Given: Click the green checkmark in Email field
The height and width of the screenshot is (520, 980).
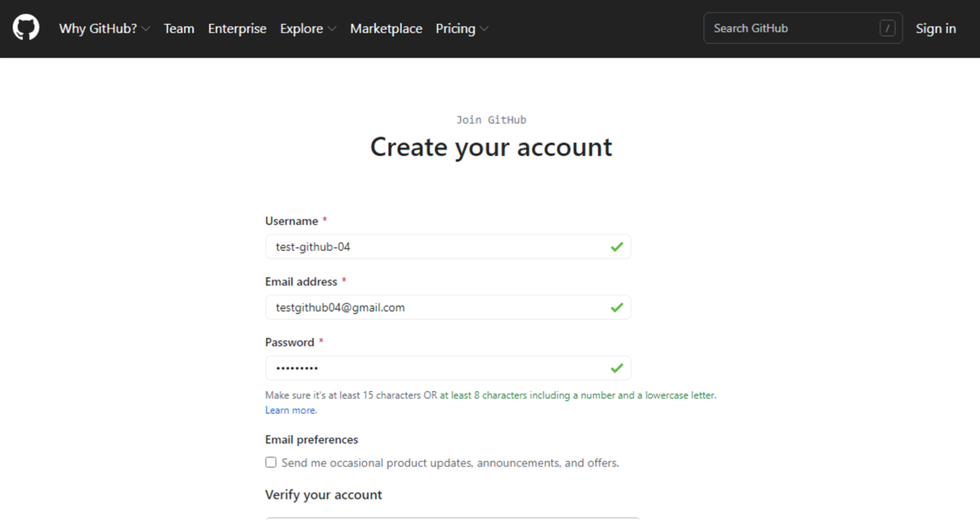Looking at the screenshot, I should point(617,308).
